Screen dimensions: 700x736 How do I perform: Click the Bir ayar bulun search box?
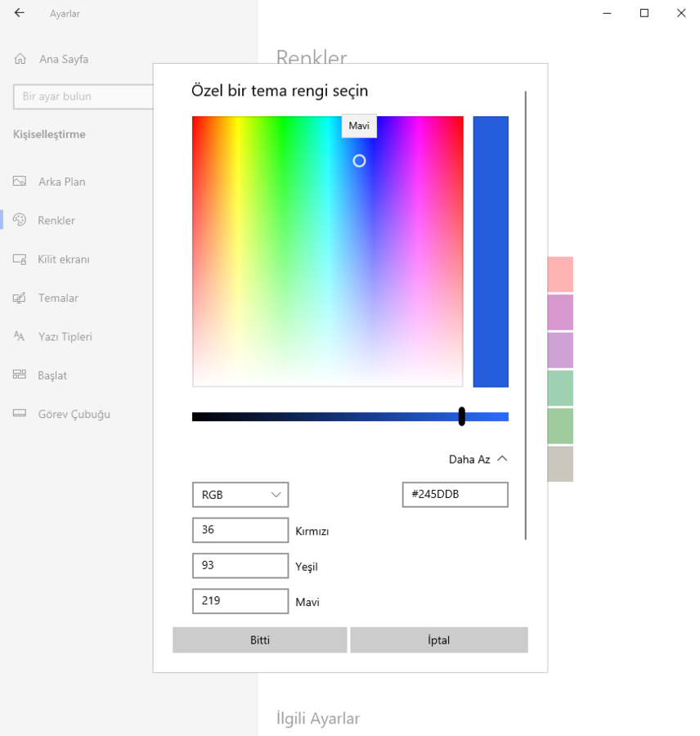[83, 96]
